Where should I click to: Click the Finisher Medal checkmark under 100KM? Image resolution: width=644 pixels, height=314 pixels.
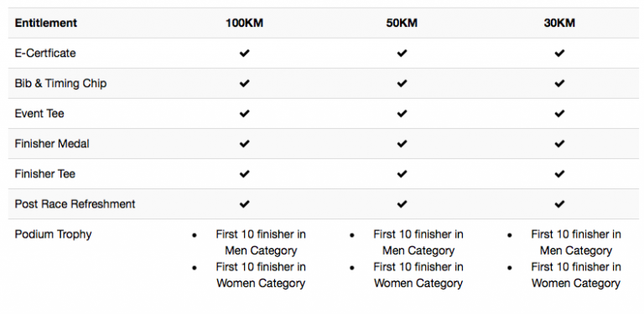point(244,143)
